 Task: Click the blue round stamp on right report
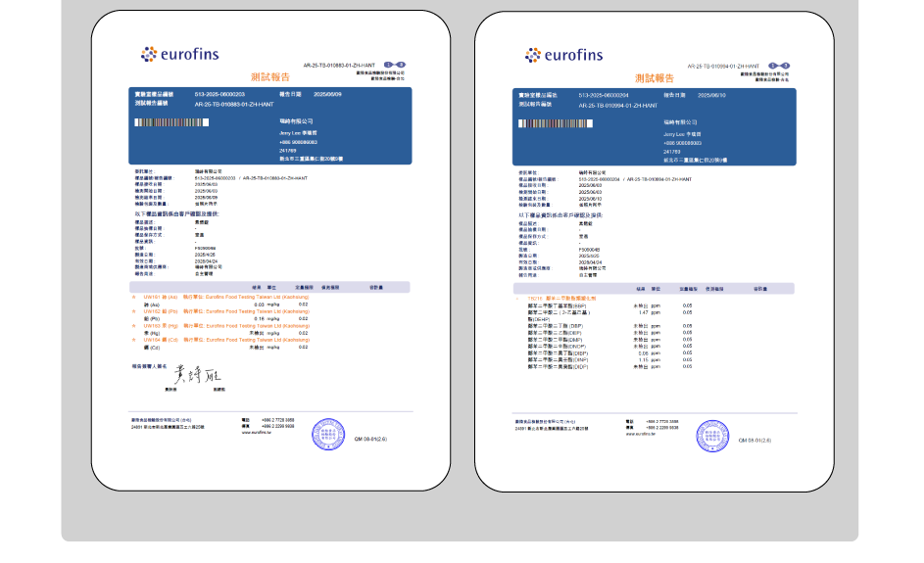pyautogui.click(x=712, y=437)
